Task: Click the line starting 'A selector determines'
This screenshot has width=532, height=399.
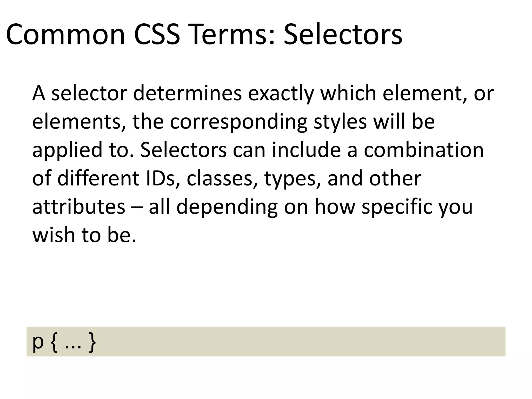Action: point(263,93)
